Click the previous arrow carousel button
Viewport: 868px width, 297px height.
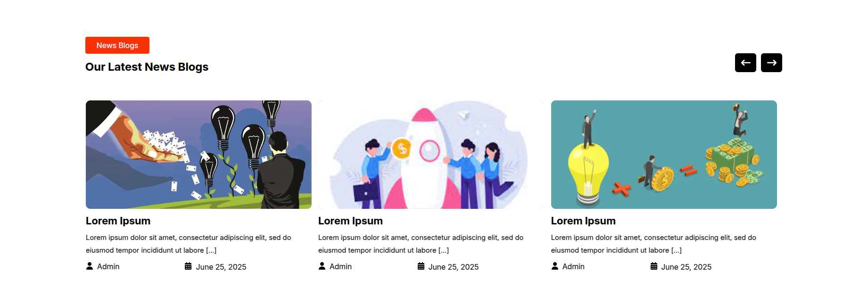click(745, 63)
